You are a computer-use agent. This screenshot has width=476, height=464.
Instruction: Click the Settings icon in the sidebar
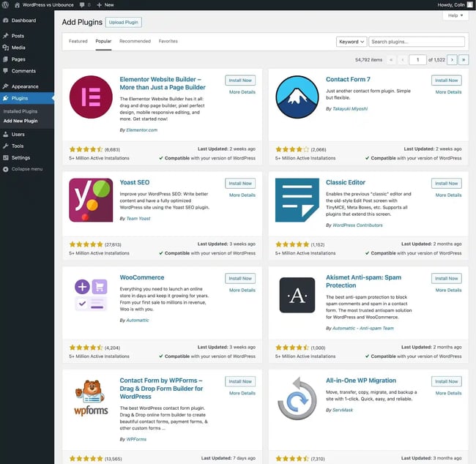point(5,157)
